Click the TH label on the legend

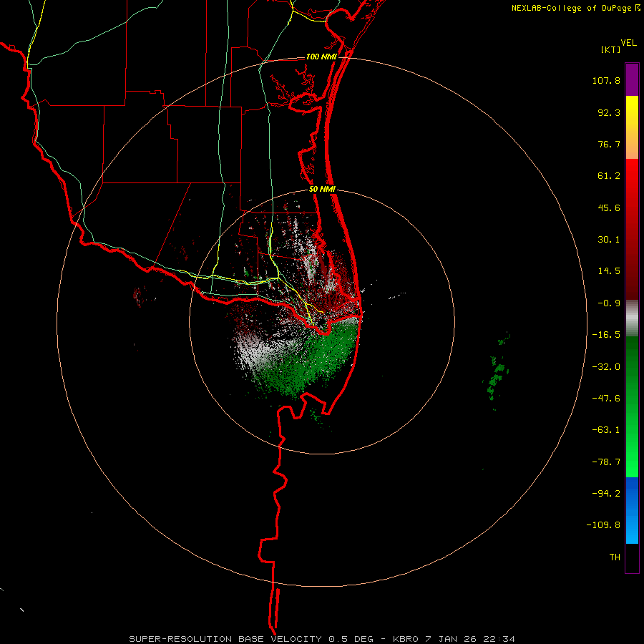pos(615,557)
